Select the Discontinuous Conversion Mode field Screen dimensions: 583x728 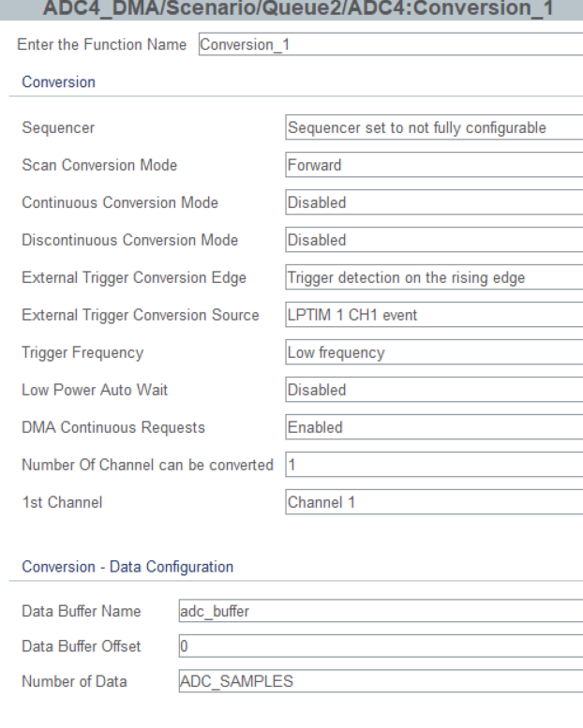(x=434, y=240)
